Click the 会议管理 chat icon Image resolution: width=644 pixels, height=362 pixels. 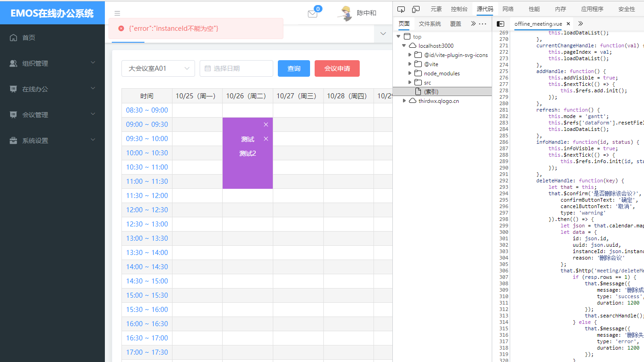point(13,115)
